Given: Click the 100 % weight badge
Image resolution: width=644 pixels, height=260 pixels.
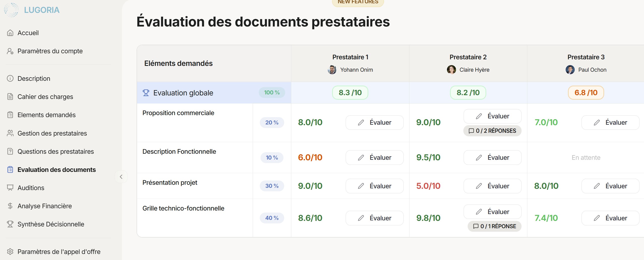Looking at the screenshot, I should (x=272, y=93).
